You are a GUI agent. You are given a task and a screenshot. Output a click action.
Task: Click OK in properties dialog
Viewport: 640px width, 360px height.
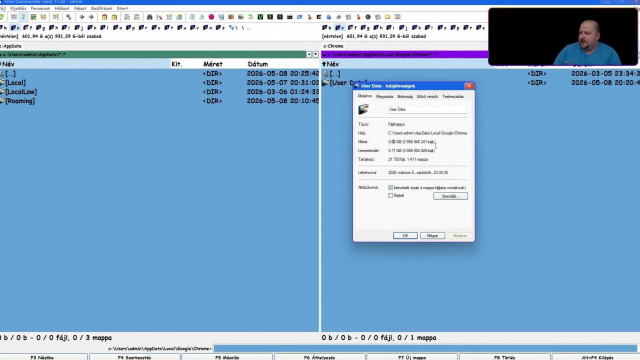click(405, 236)
